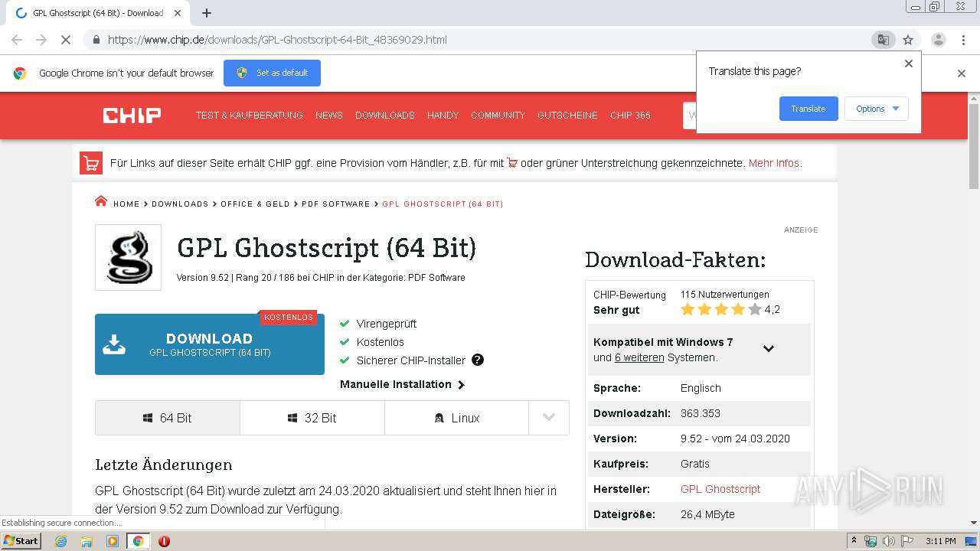Click the Ghostscript app logo thumbnail
Viewport: 980px width, 551px height.
128,257
